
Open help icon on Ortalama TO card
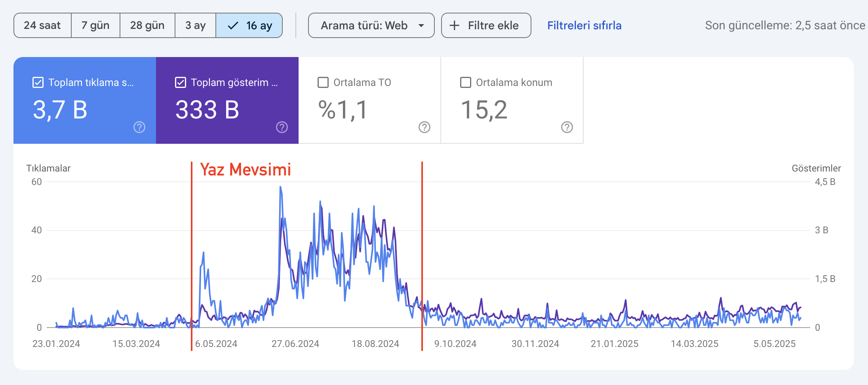point(424,127)
